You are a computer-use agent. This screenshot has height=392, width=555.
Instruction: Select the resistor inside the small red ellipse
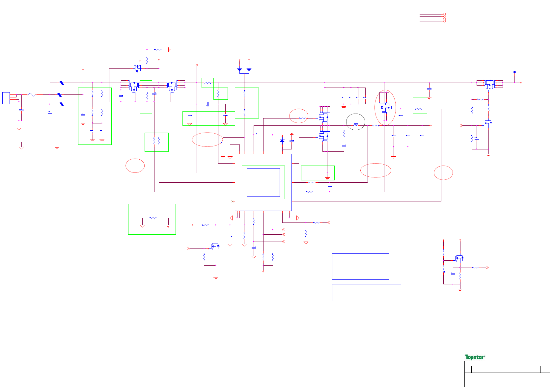tap(302, 118)
